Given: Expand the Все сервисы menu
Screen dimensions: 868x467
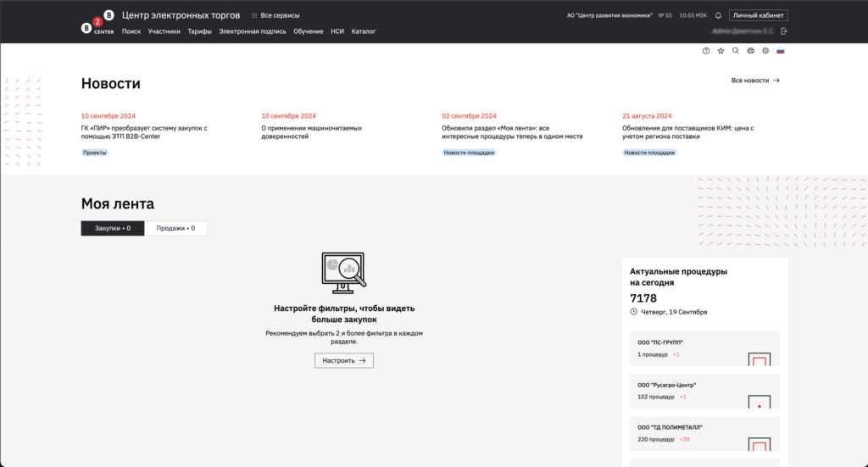Looking at the screenshot, I should click(x=275, y=15).
